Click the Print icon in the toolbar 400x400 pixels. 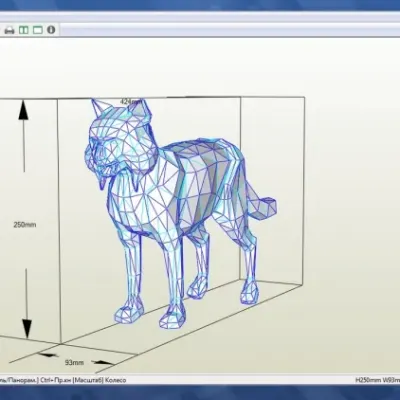9,30
